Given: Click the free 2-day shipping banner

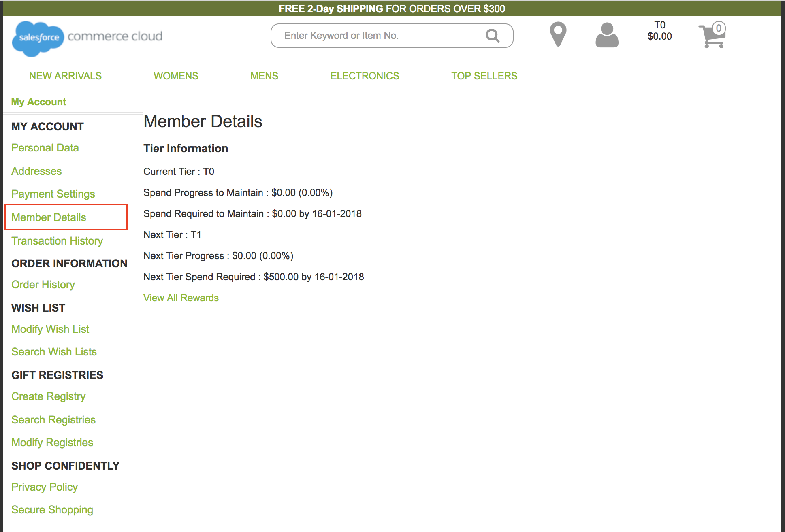Looking at the screenshot, I should click(392, 9).
